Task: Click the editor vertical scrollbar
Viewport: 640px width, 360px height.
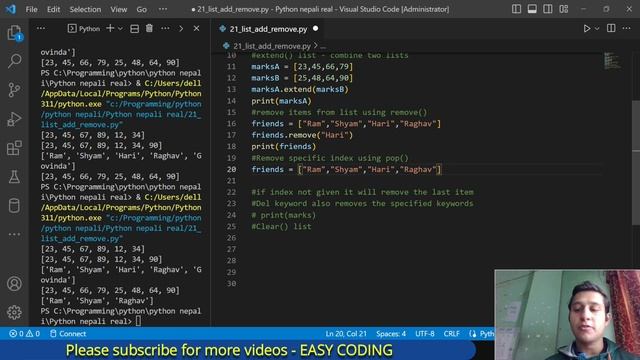Action: tap(636, 162)
